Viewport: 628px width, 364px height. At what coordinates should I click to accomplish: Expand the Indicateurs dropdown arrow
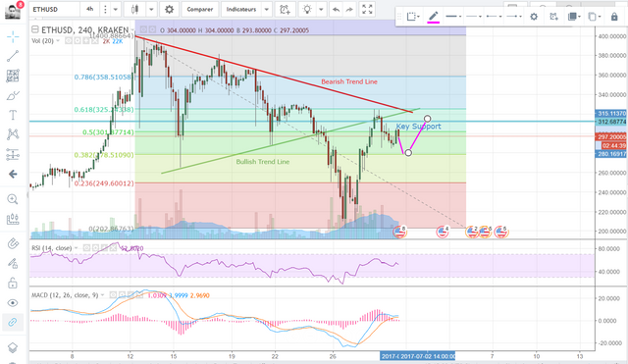266,9
